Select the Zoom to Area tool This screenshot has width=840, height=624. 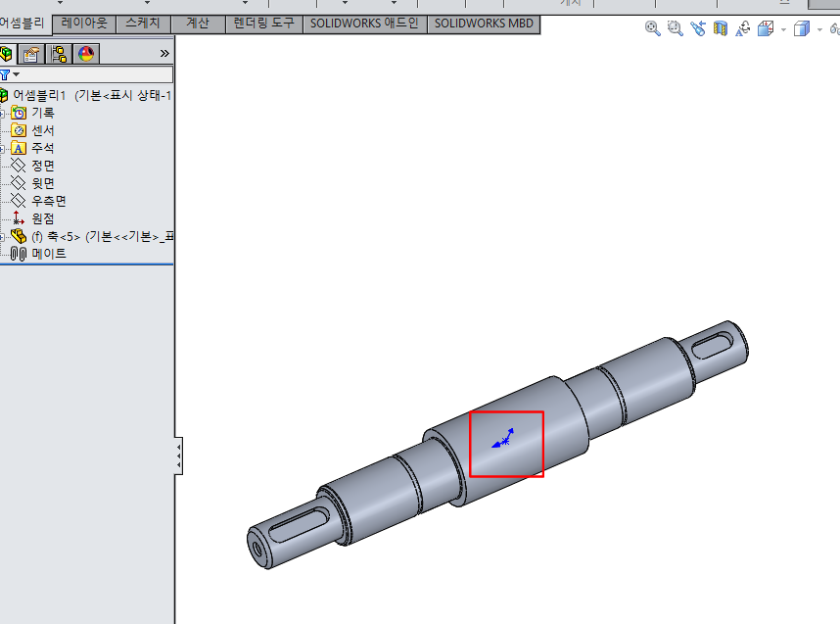coord(675,29)
